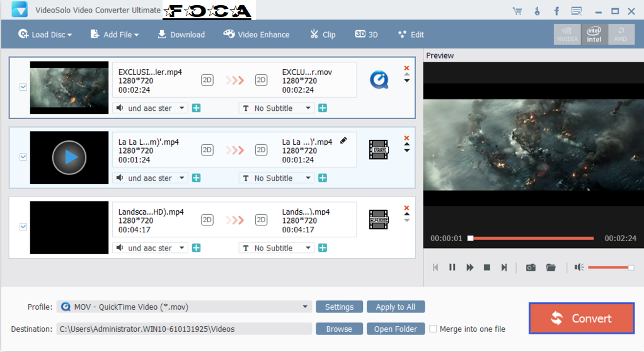Add subtitle to La La L...m)'.mp4
Screen dimensions: 644x352
click(x=323, y=178)
